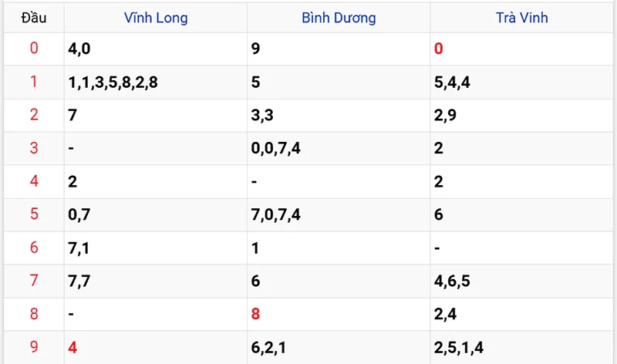Click Trà Vinh cell 2,5,1,4

(x=459, y=348)
